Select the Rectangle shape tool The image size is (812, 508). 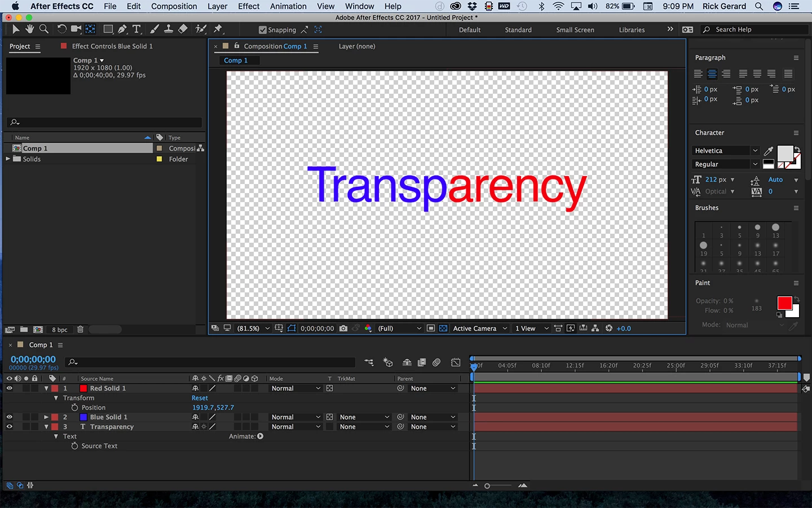[108, 29]
